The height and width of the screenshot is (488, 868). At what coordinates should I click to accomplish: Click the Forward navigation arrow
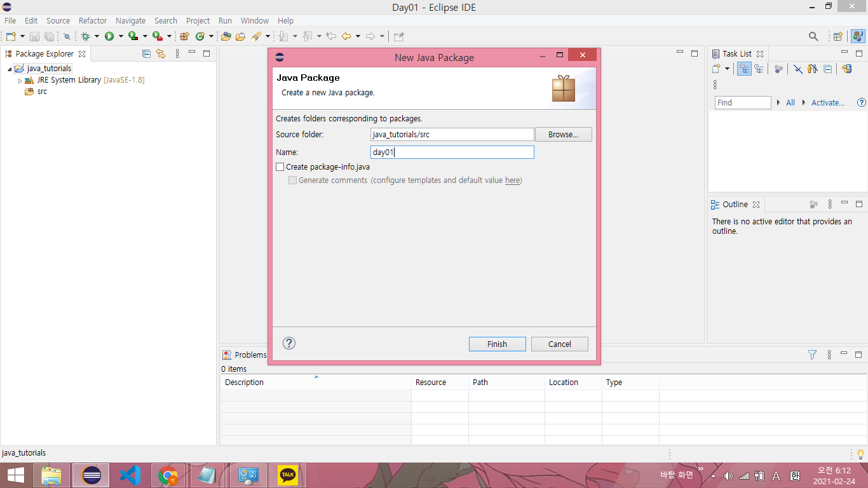370,36
